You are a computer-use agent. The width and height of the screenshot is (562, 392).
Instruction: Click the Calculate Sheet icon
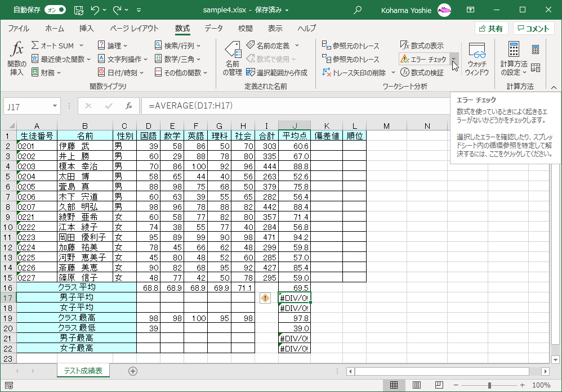tap(536, 67)
